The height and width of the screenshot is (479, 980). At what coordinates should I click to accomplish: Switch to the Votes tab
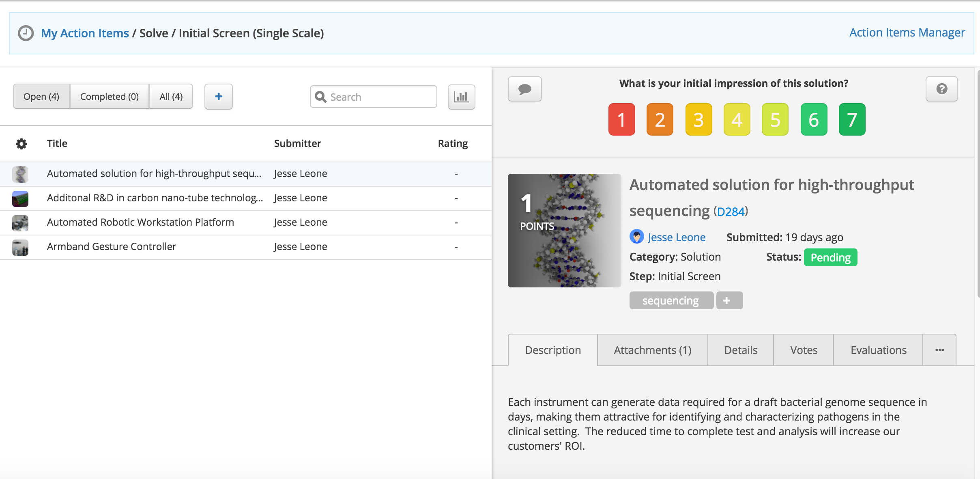coord(804,350)
